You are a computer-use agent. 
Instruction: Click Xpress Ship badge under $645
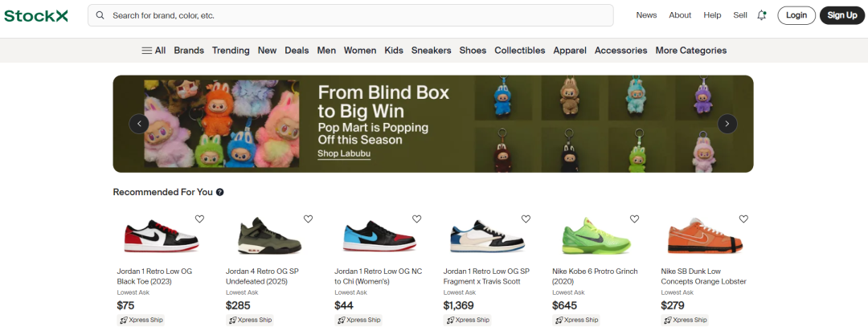pos(575,320)
